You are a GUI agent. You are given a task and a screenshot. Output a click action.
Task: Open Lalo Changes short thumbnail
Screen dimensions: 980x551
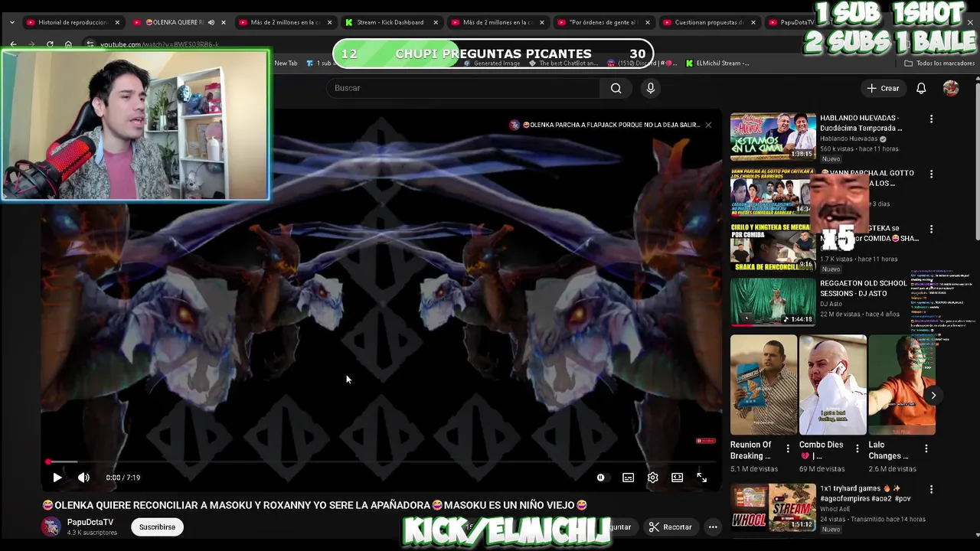(902, 385)
